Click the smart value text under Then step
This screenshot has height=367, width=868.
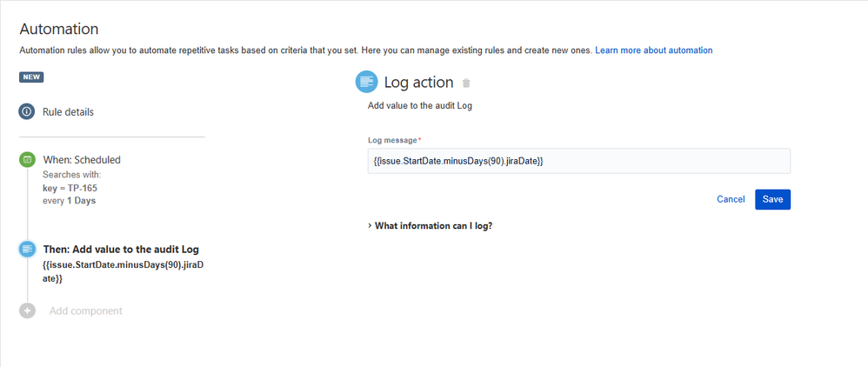click(x=123, y=272)
